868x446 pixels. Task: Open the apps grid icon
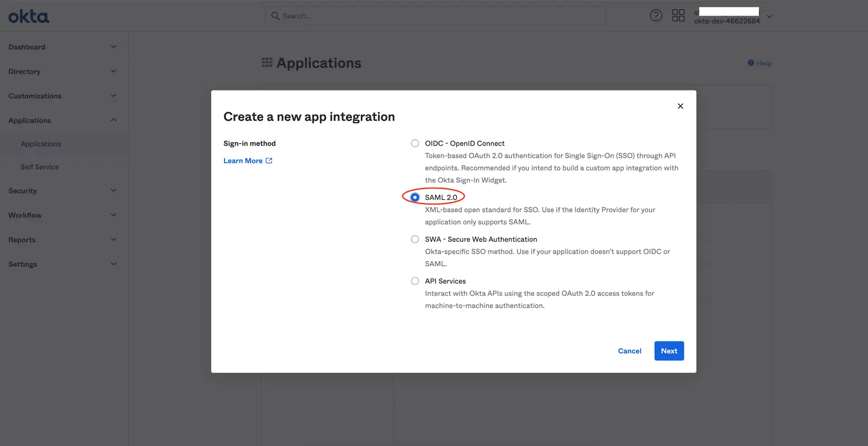point(678,15)
